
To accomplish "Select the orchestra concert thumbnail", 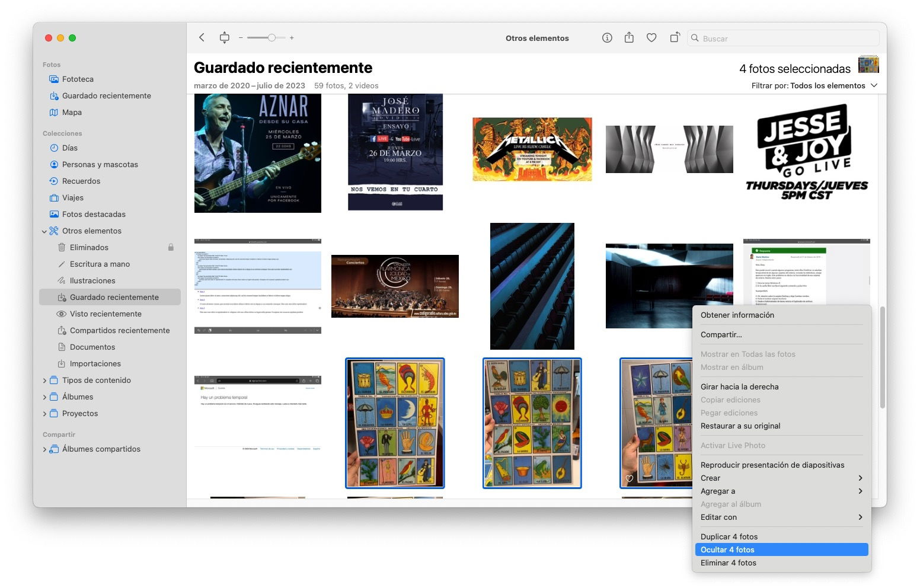I will point(395,286).
